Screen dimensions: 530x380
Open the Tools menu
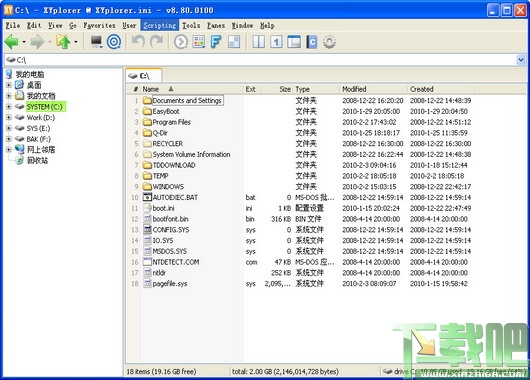point(191,25)
